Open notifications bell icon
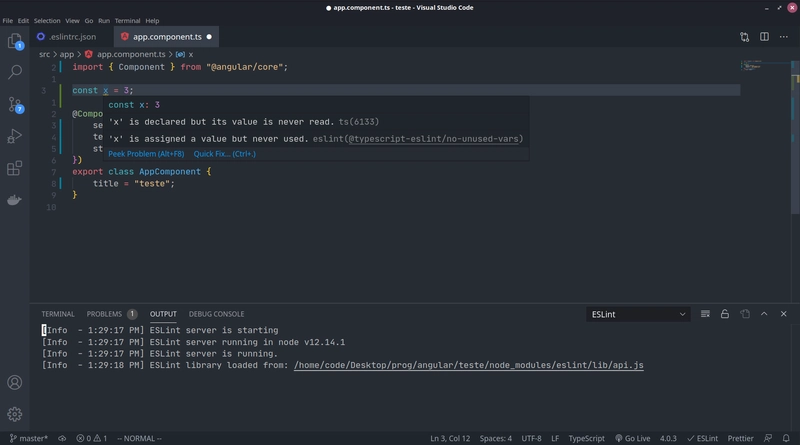 click(x=786, y=438)
